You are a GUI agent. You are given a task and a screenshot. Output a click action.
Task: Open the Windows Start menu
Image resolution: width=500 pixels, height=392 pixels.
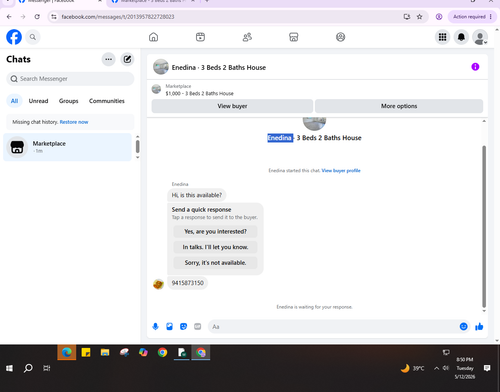coord(9,368)
